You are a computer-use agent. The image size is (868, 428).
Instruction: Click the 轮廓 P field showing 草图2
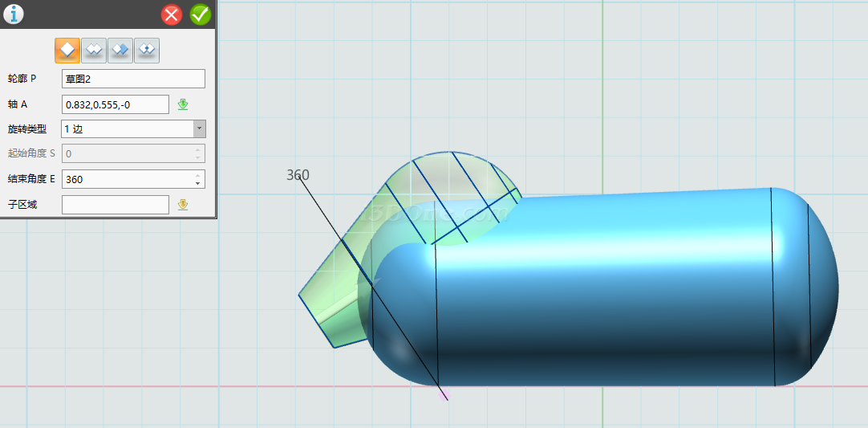(133, 79)
